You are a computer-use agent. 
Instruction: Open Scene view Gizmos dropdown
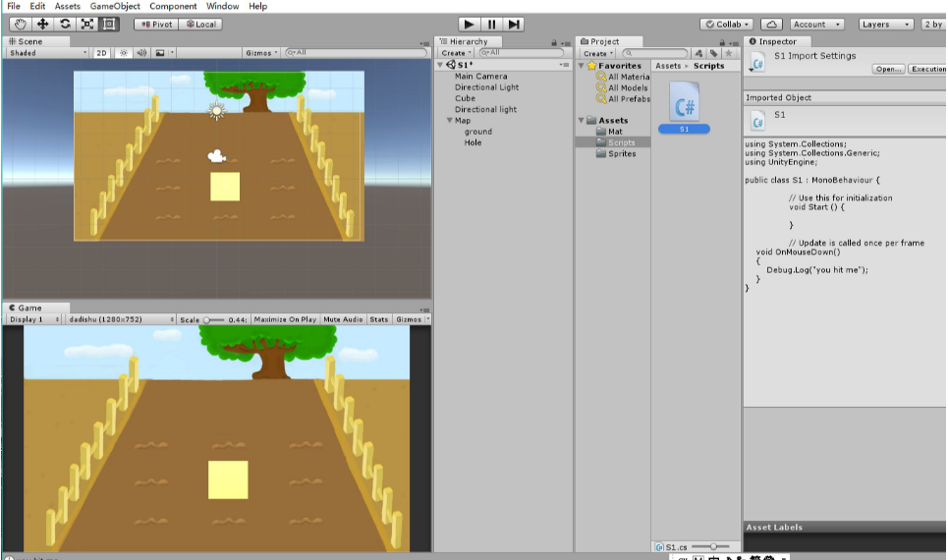click(261, 53)
